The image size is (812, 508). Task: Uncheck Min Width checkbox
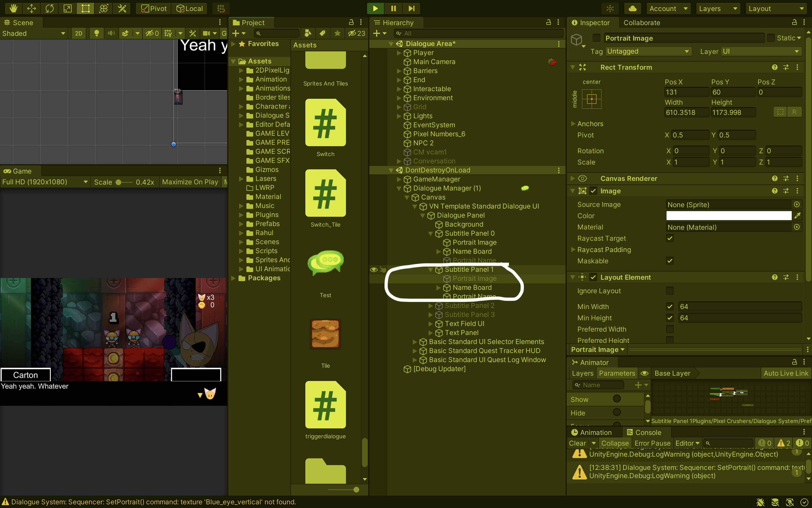[670, 306]
